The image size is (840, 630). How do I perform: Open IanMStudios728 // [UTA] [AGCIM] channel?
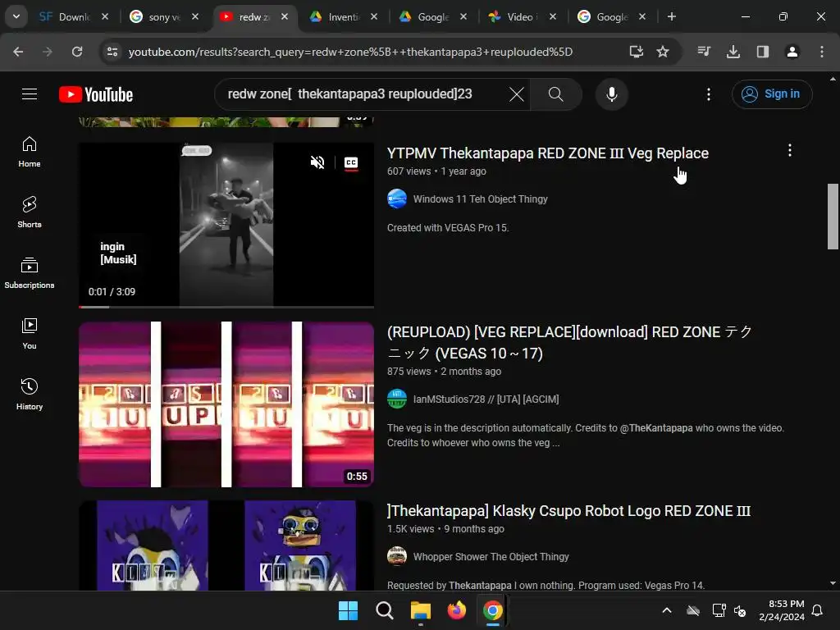pos(486,399)
